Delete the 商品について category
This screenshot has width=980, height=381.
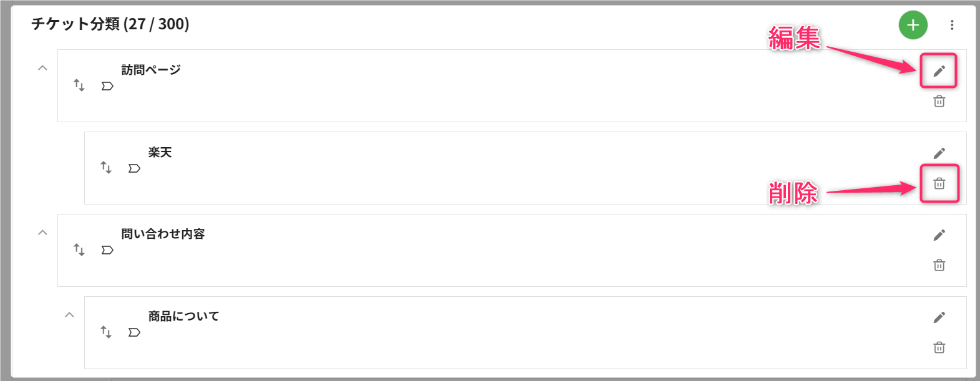939,347
